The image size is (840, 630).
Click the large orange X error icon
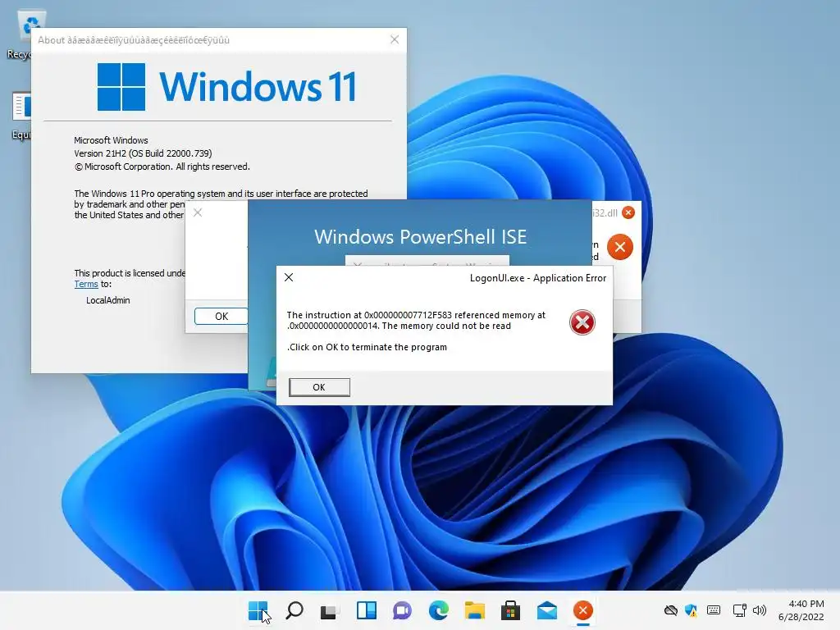pos(620,247)
